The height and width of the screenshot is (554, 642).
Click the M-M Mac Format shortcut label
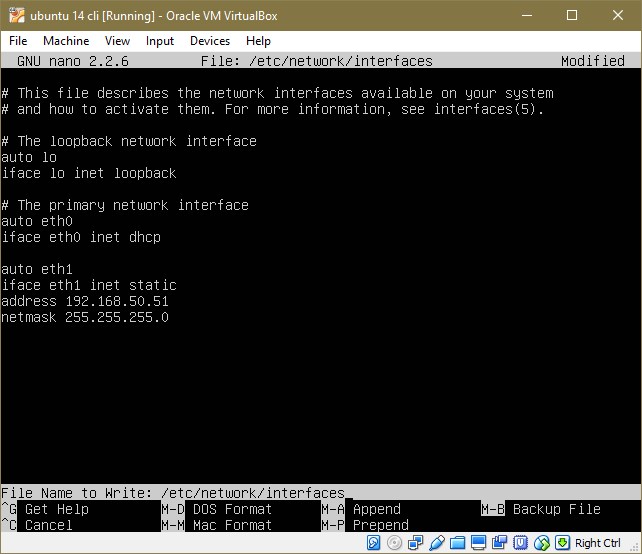click(216, 525)
